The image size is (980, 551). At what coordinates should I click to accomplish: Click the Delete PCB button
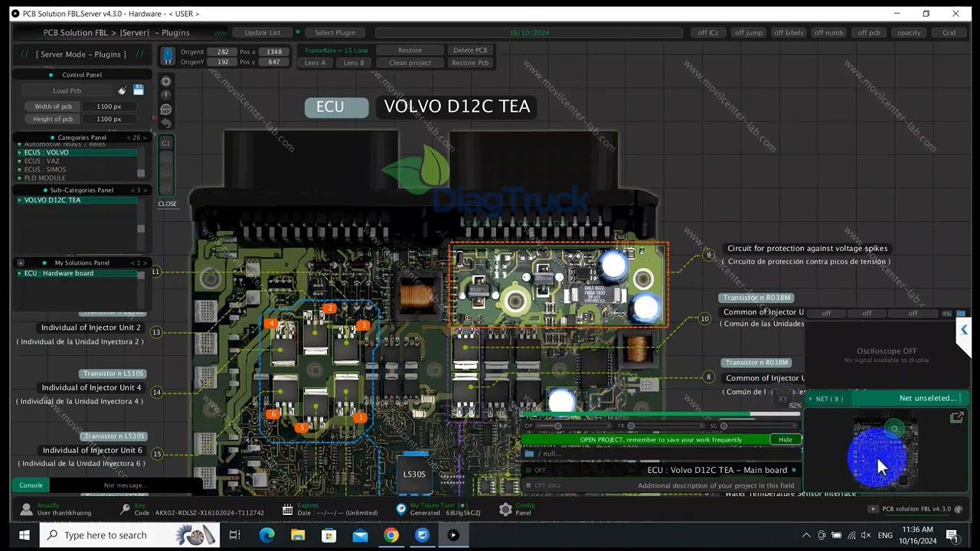(x=470, y=51)
